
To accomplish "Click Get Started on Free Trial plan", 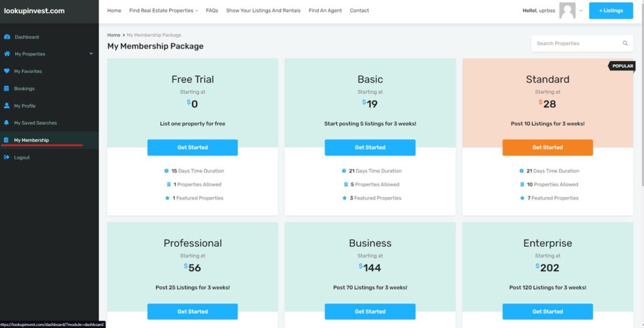I will tap(192, 147).
